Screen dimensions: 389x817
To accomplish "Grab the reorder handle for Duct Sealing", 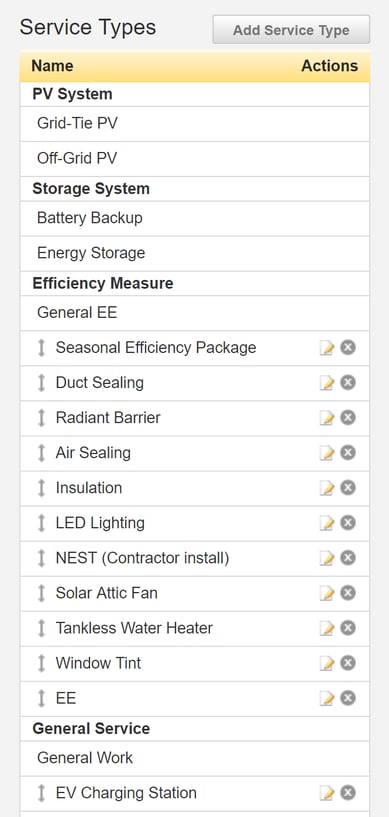I will (42, 382).
